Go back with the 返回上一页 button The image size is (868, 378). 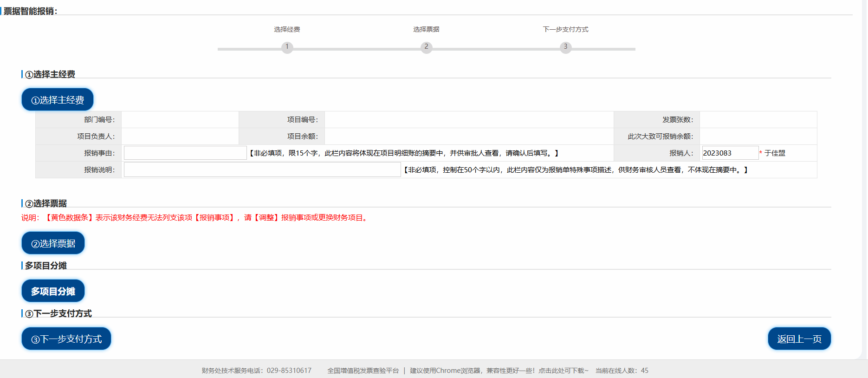(x=799, y=339)
